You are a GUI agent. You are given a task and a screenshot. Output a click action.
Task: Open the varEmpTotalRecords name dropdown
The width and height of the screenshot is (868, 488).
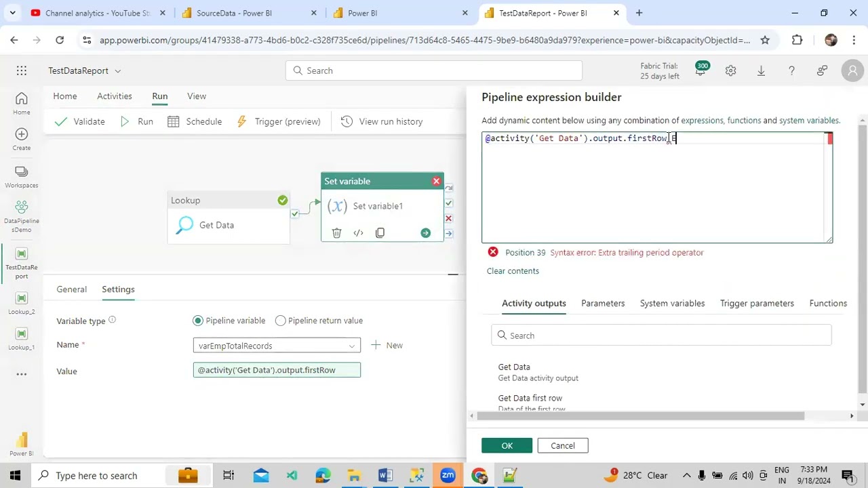(277, 346)
